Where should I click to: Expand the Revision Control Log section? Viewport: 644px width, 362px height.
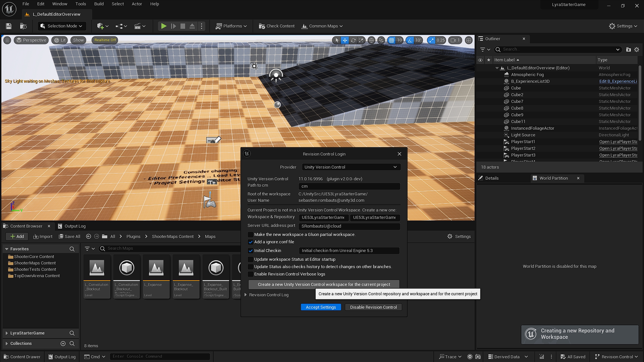[x=246, y=295]
